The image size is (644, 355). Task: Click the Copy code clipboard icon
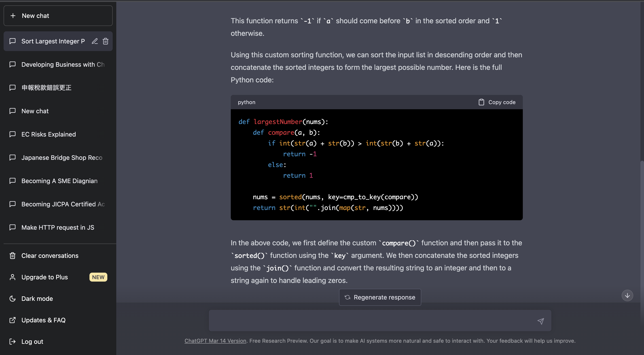click(x=481, y=102)
